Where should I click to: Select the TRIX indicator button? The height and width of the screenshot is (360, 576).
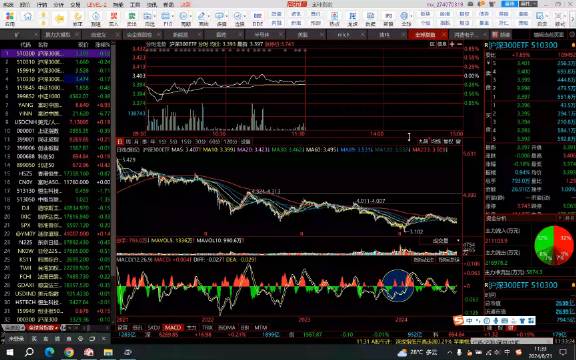click(208, 327)
